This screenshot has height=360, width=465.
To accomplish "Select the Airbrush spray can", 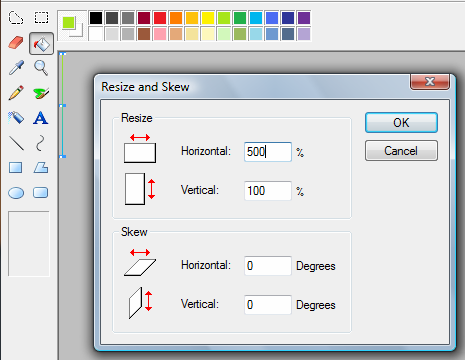I will pyautogui.click(x=16, y=118).
